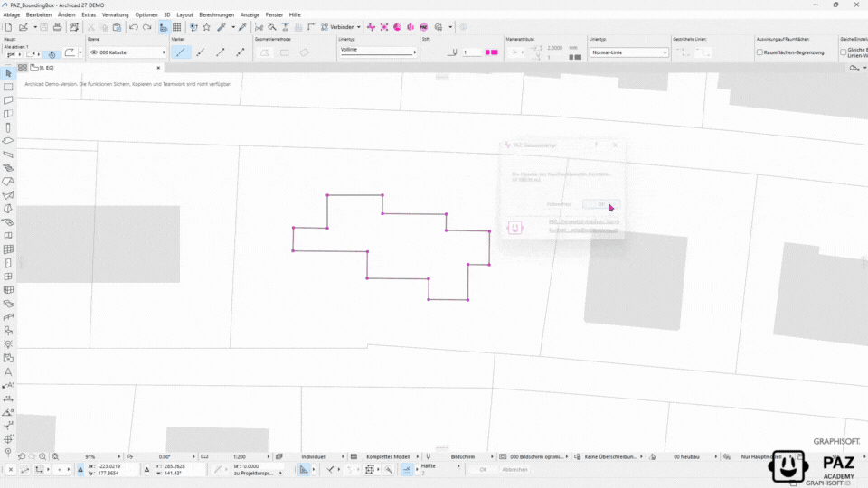Open the Hilfe menu
Image resolution: width=868 pixels, height=488 pixels.
[x=295, y=15]
